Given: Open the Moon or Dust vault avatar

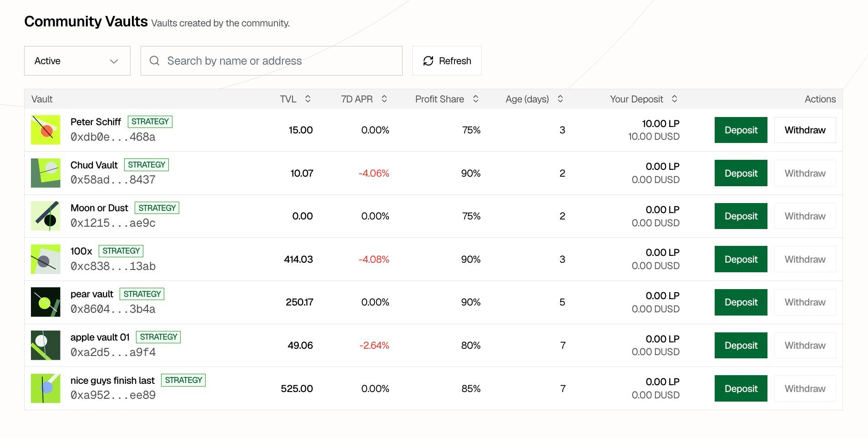Looking at the screenshot, I should tap(45, 216).
